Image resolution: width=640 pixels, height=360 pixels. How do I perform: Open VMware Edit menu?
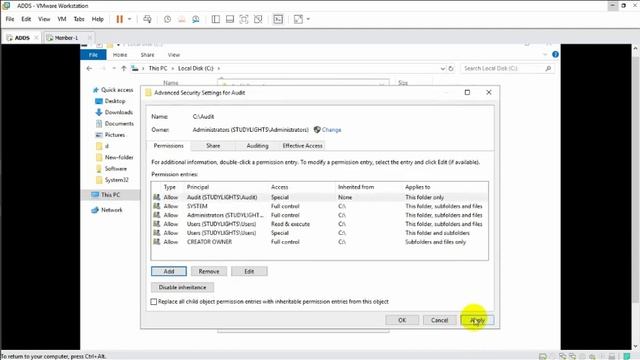click(26, 19)
